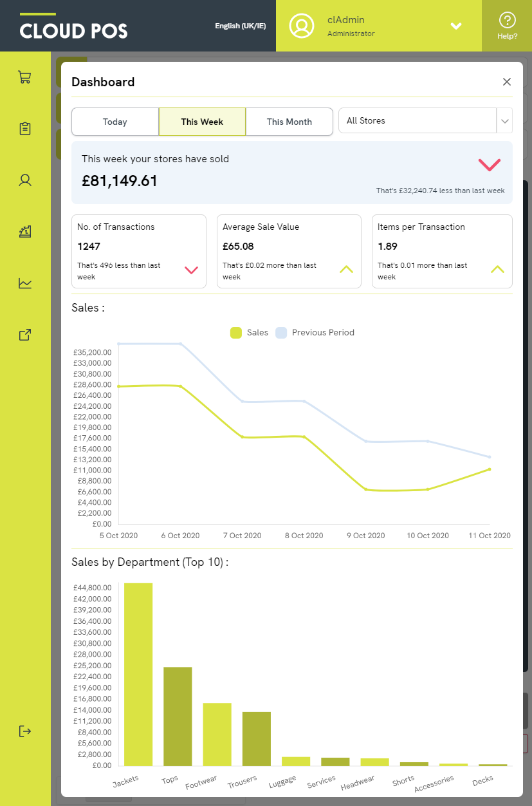Click the logout icon in sidebar
The height and width of the screenshot is (806, 532).
[x=25, y=731]
